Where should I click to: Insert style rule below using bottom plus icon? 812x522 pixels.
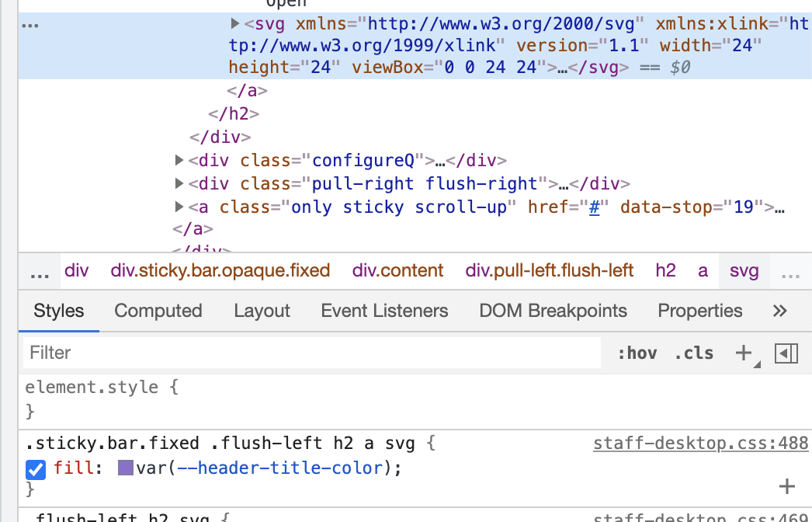click(786, 486)
